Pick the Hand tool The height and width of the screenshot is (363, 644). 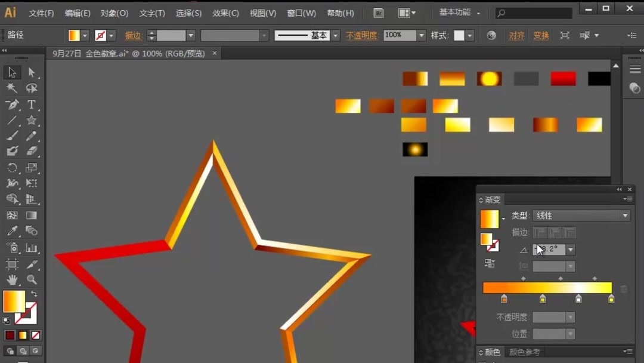coord(13,279)
